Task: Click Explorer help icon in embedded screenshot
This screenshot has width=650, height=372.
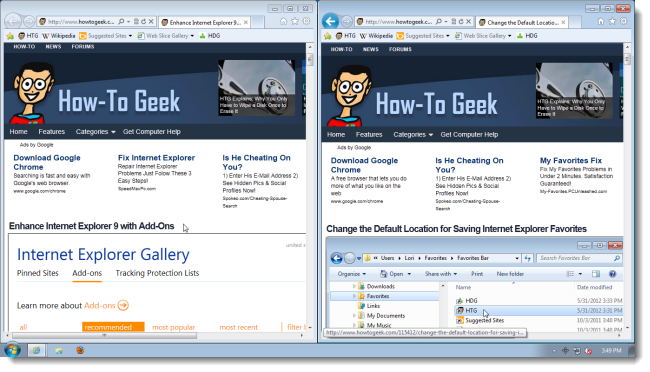Action: pos(612,274)
